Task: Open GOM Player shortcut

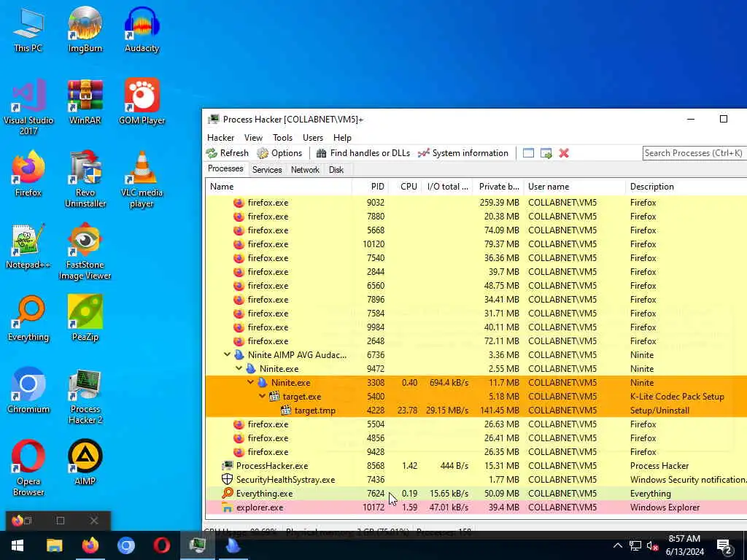Action: (142, 101)
